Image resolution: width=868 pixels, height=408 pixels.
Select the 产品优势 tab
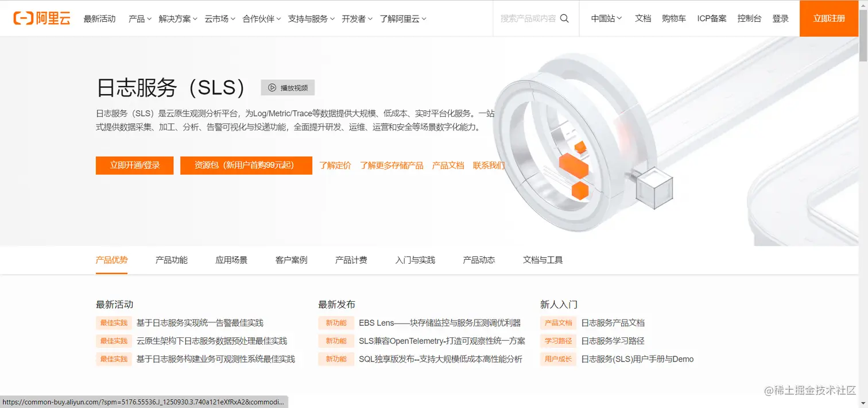pyautogui.click(x=111, y=260)
